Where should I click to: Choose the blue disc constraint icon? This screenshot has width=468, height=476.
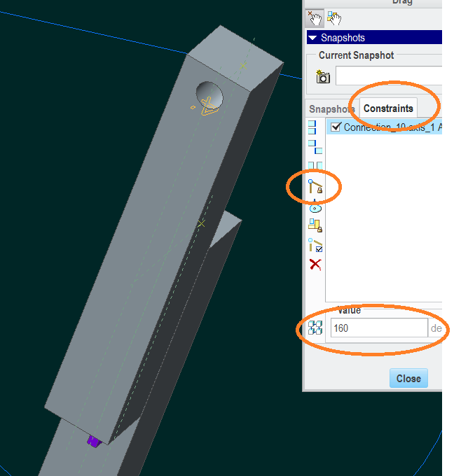(x=315, y=206)
